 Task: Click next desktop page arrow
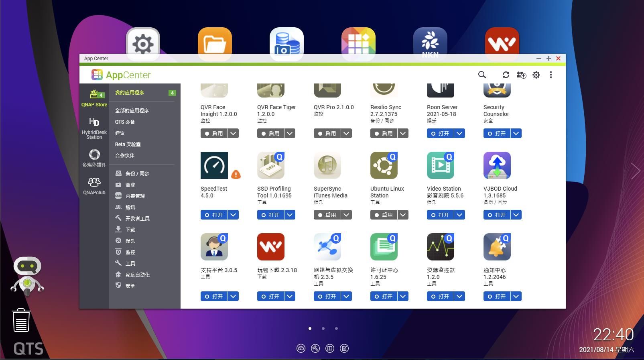pos(636,171)
